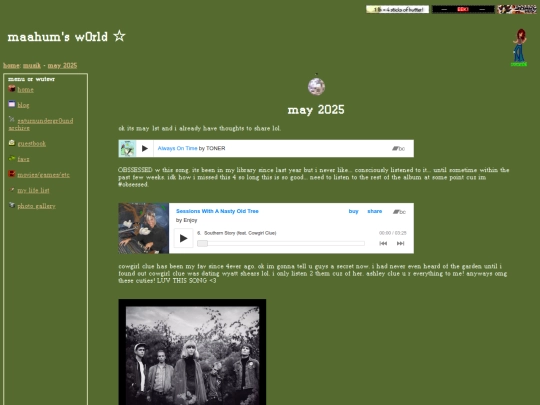540x405 pixels.
Task: Open the home link in sidebar menu
Action: (25, 90)
